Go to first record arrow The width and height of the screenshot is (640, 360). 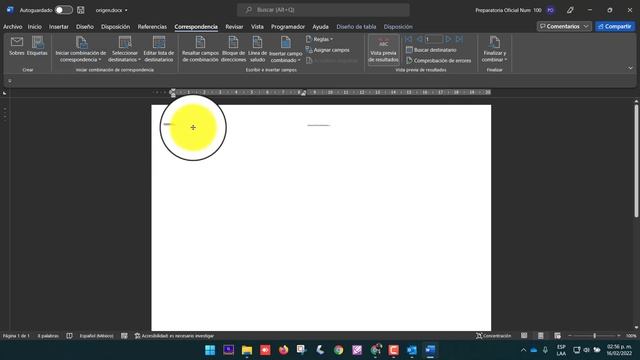pos(408,39)
